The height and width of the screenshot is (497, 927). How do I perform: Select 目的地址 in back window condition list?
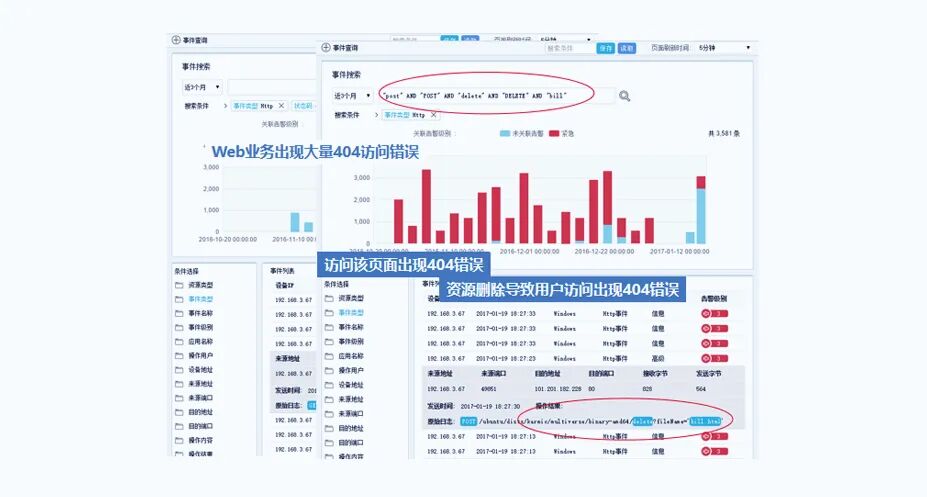tap(200, 412)
